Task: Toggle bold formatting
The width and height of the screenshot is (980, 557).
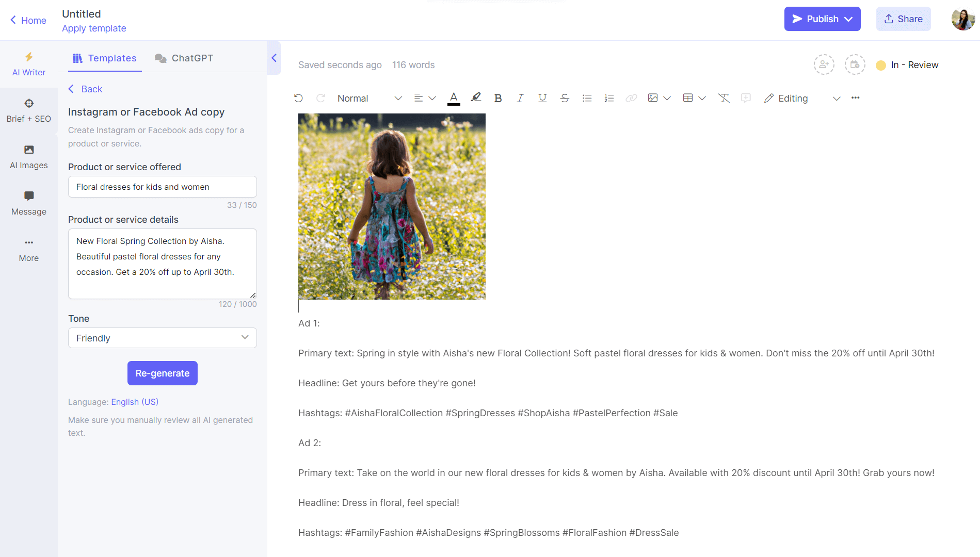Action: pyautogui.click(x=498, y=98)
